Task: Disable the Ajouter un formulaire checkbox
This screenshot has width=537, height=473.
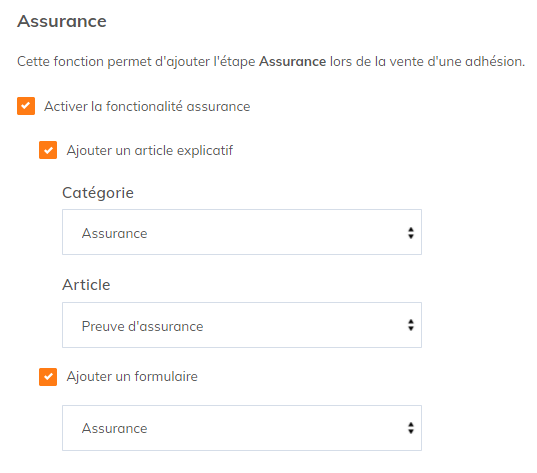Action: pos(48,377)
